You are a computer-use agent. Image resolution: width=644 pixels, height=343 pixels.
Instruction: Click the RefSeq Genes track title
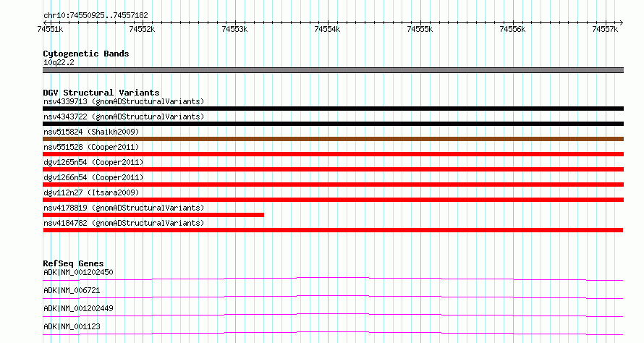(73, 263)
